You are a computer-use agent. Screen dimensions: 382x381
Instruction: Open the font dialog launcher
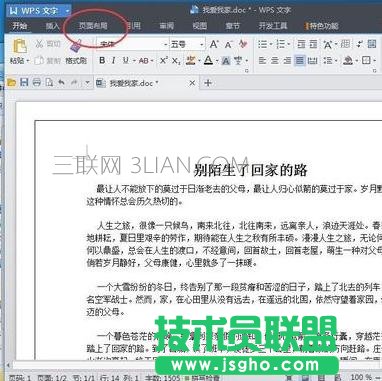coord(247,71)
